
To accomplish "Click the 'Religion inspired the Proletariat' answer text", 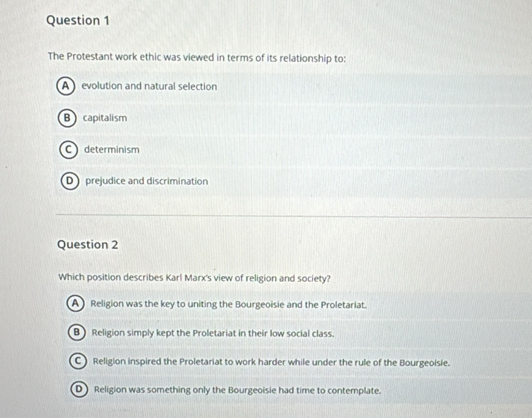I will click(x=272, y=362).
